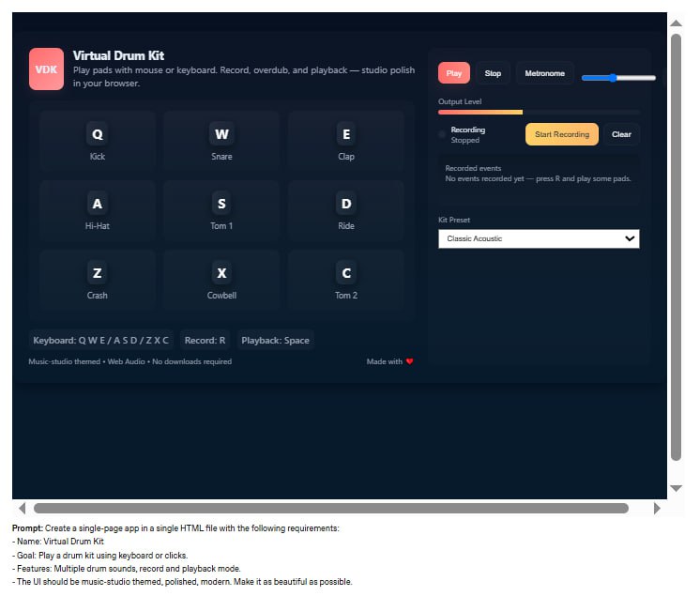Clear the recorded events
700x596 pixels.
coord(621,134)
